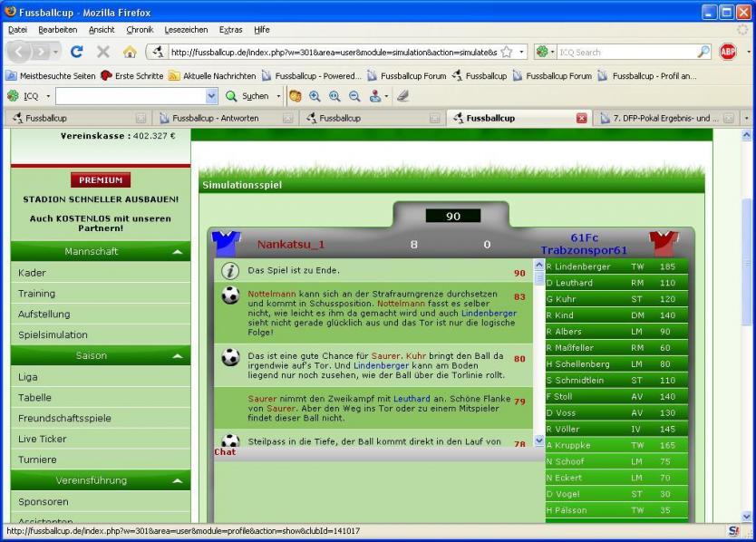Click the match commentary scrollbar down arrow
Viewport: 756px width, 542px height.
538,440
